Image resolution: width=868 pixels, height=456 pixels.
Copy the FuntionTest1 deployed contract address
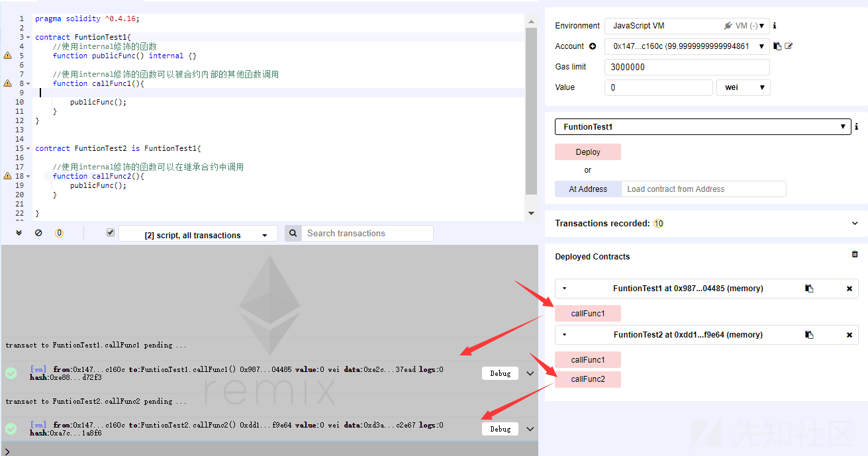click(809, 289)
